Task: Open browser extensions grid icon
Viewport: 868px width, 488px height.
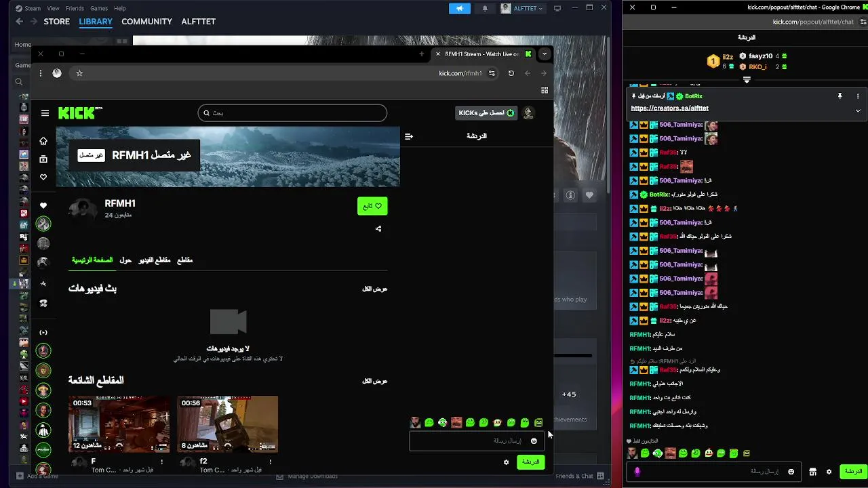Action: (x=545, y=90)
